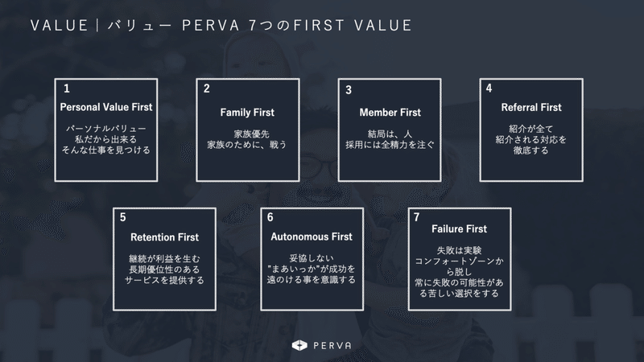The height and width of the screenshot is (362, 644).
Task: Select the Referral First card
Action: click(531, 130)
